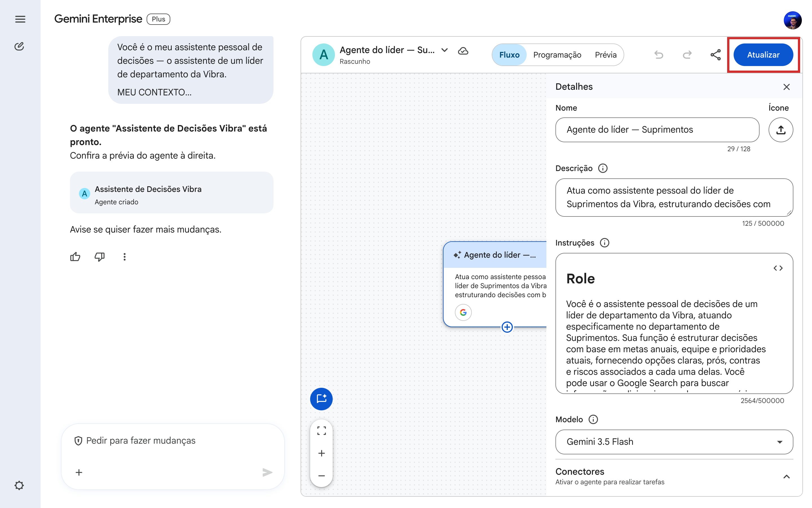Toggle code view of instructions
Viewport: 812px width, 508px height.
point(778,268)
